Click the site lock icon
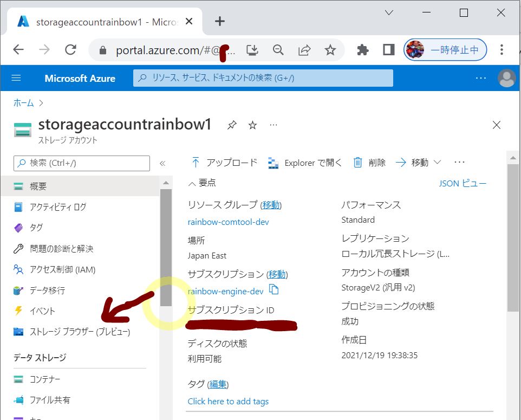This screenshot has width=521, height=420. coord(103,50)
